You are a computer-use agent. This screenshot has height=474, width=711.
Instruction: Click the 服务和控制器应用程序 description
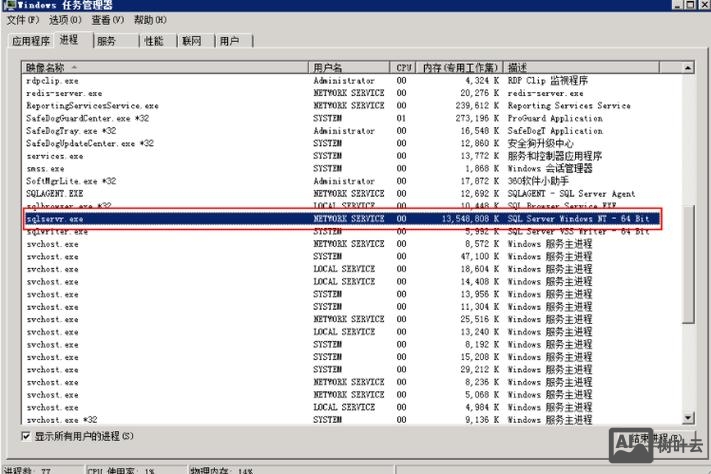click(x=555, y=156)
